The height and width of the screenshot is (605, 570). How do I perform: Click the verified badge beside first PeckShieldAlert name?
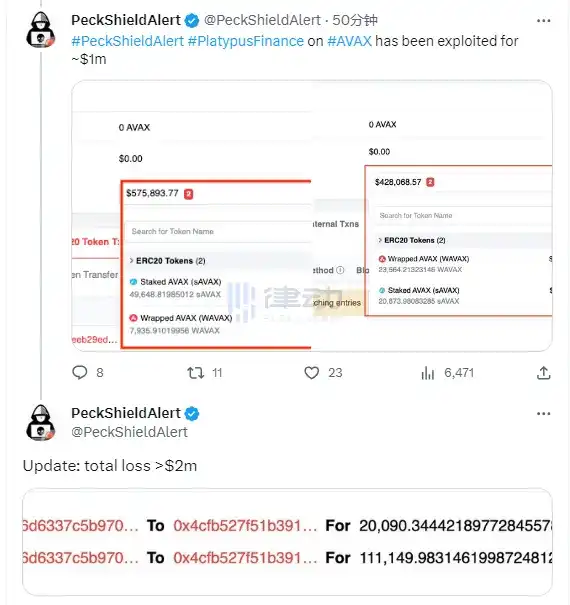tap(192, 20)
